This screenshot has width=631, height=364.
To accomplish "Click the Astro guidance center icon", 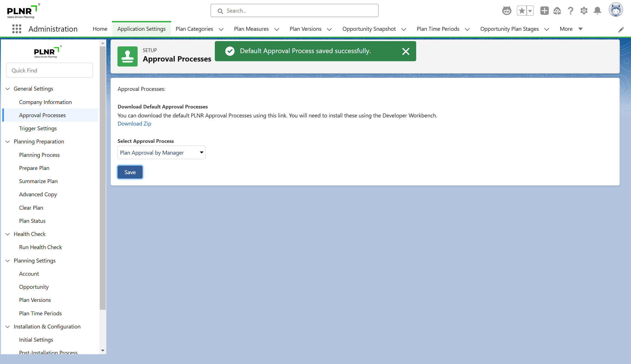I will click(x=507, y=11).
